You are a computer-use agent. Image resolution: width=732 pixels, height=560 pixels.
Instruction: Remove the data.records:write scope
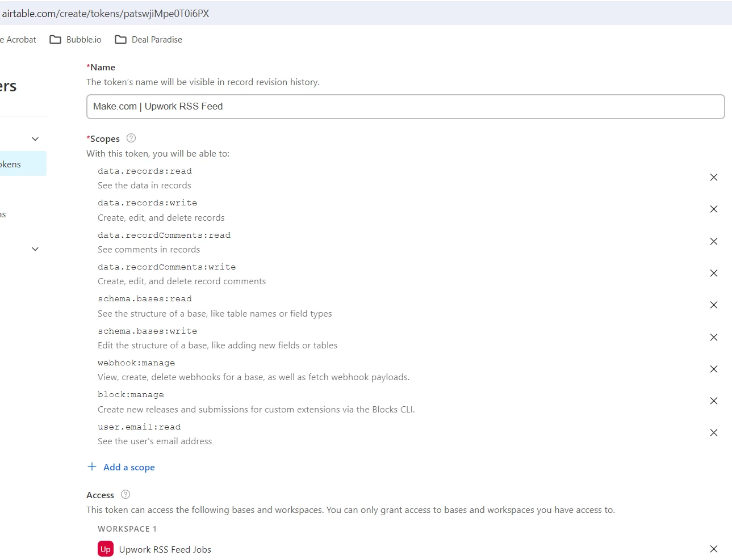click(x=714, y=209)
